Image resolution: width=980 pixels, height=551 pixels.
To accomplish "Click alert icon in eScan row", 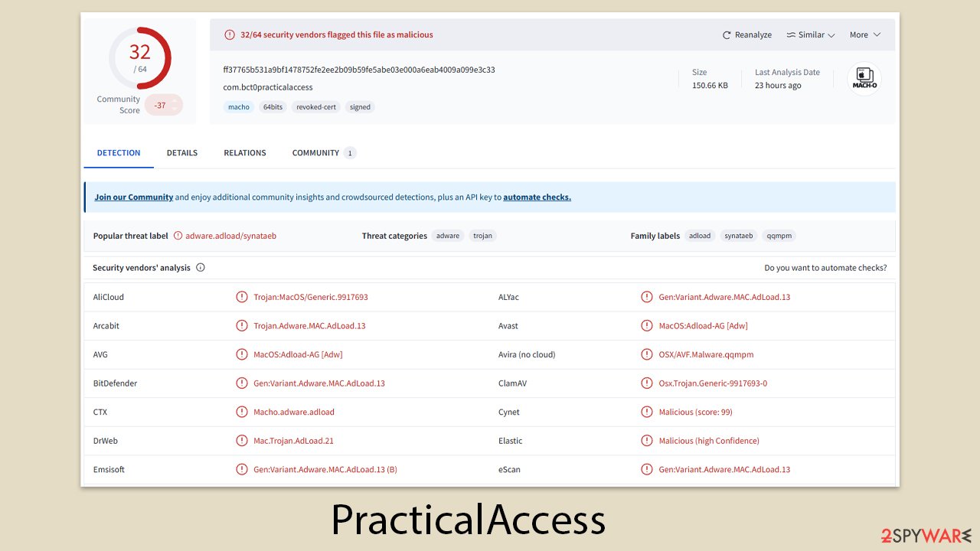I will pos(647,469).
